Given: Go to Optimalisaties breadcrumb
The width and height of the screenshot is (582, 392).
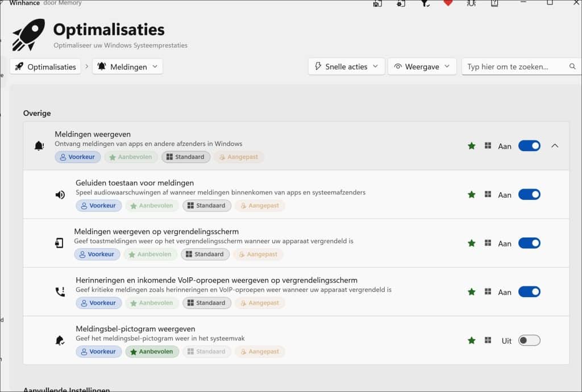Looking at the screenshot, I should [45, 67].
